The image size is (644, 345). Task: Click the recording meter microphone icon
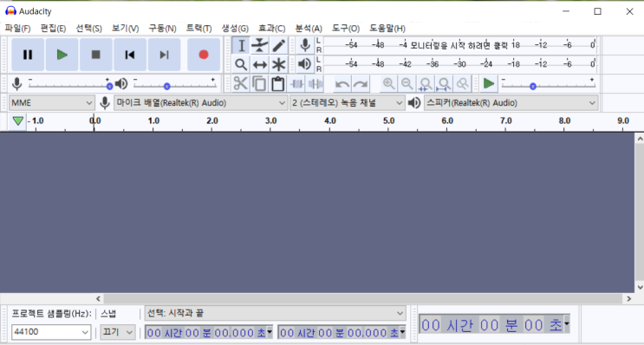[x=305, y=45]
